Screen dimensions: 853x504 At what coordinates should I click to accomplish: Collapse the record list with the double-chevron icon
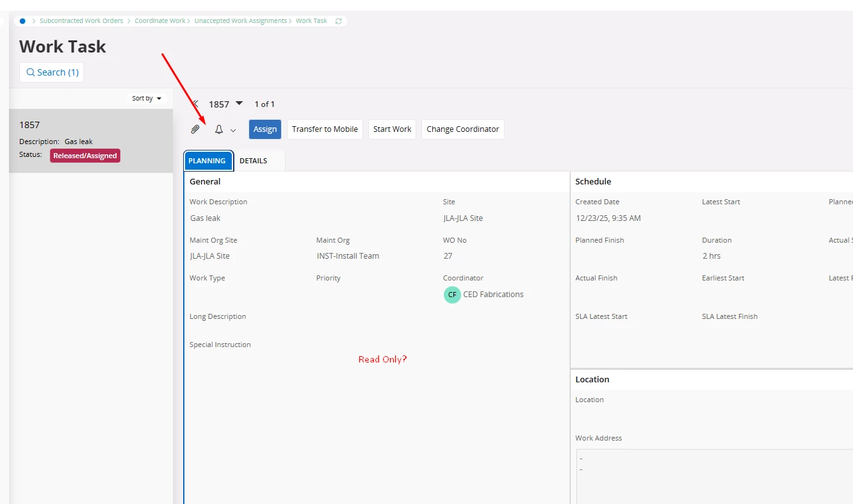195,104
